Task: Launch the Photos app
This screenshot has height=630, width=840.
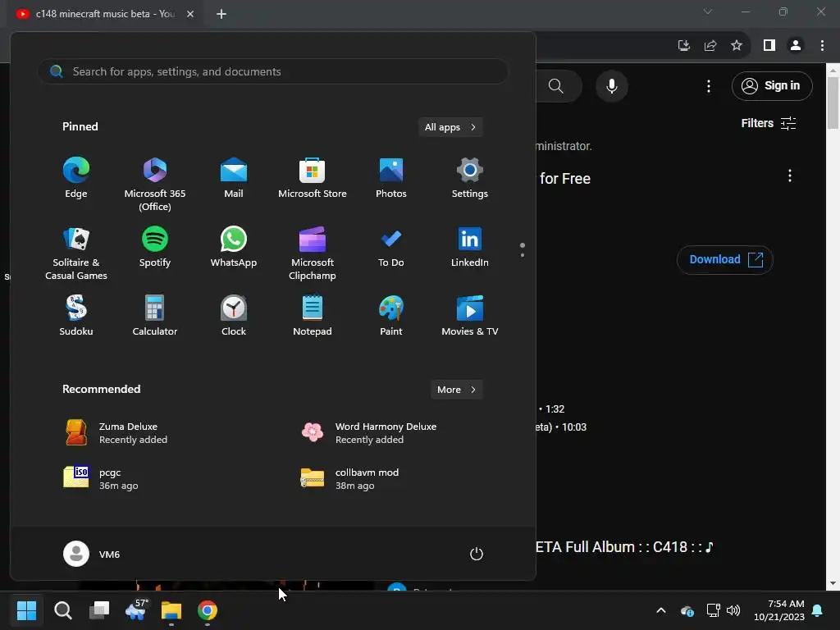Action: click(391, 178)
